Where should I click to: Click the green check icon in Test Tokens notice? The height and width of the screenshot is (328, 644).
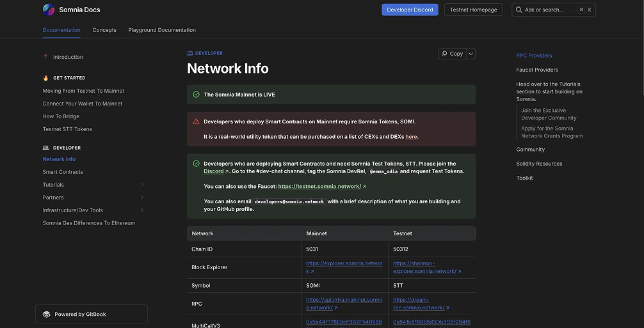pos(197,164)
